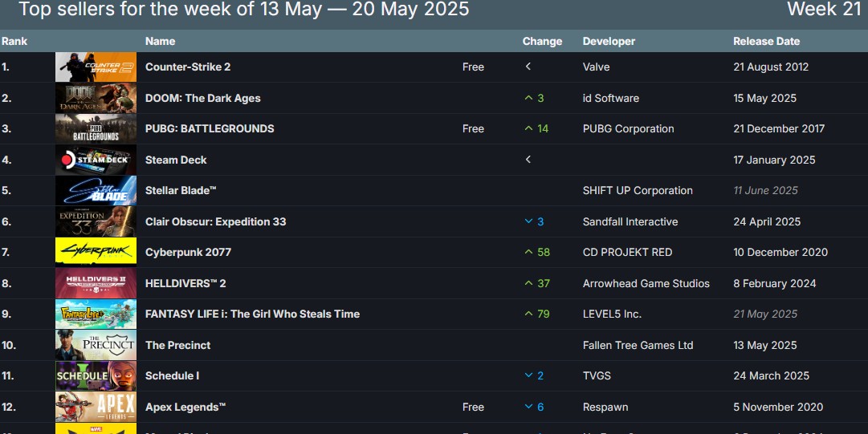Click the up 58 change for Cyberpunk 2077

click(537, 253)
